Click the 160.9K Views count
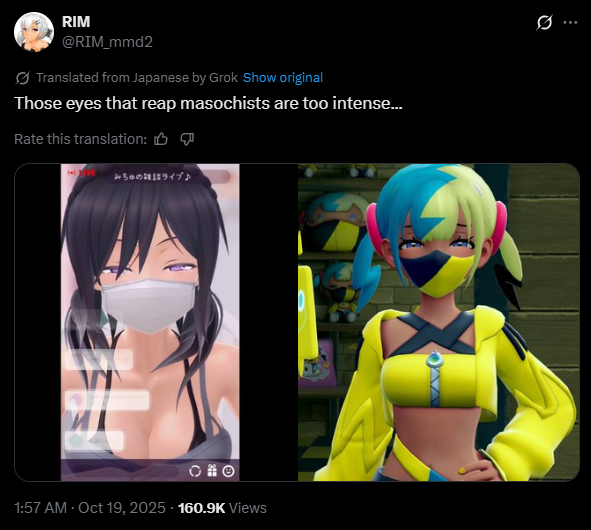 (222, 508)
